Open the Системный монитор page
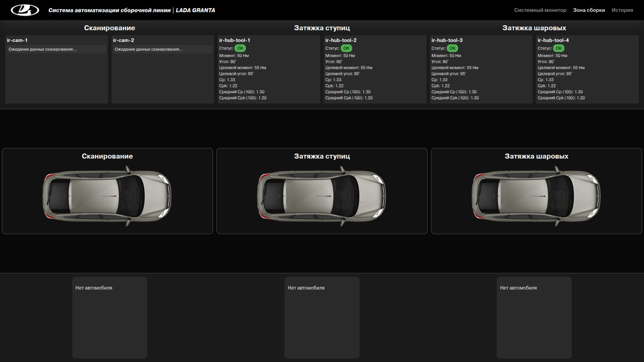This screenshot has width=644, height=362. 540,10
